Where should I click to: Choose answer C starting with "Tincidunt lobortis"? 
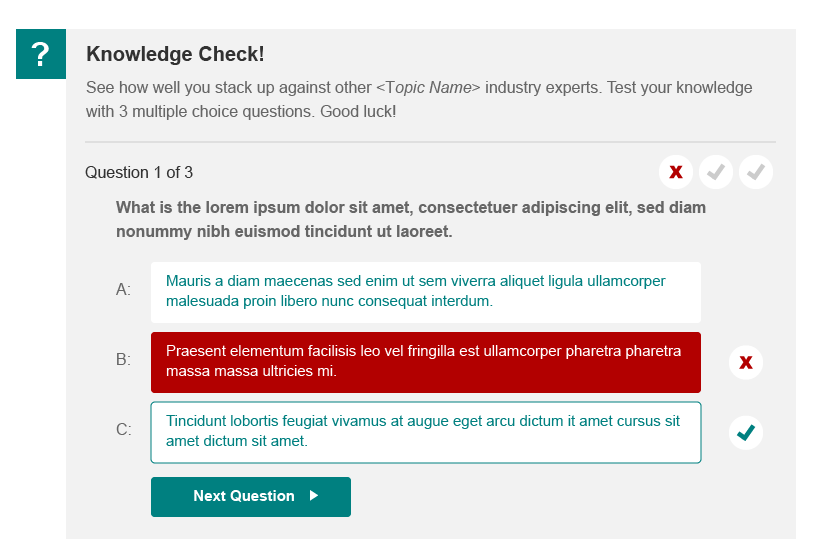(425, 433)
